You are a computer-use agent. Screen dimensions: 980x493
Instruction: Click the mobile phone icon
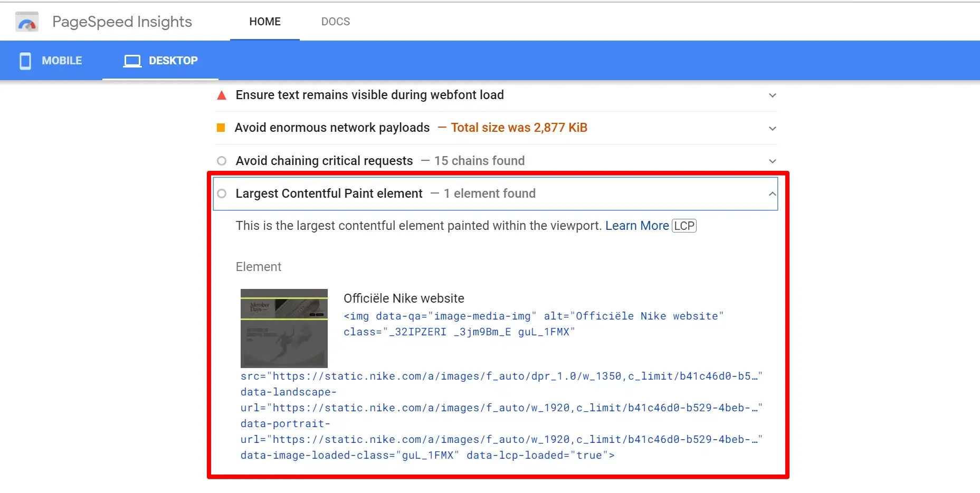pyautogui.click(x=25, y=61)
